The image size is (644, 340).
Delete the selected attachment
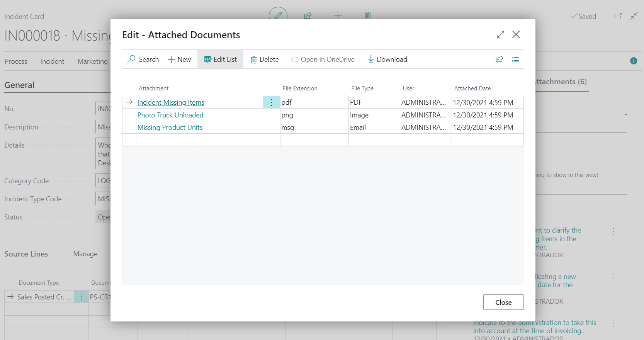[265, 59]
